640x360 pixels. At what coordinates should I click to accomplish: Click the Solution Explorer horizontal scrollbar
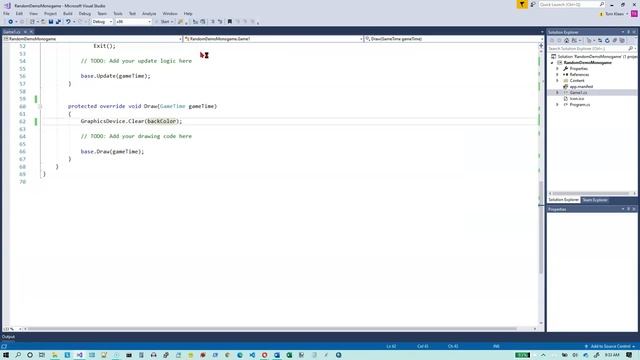point(590,193)
